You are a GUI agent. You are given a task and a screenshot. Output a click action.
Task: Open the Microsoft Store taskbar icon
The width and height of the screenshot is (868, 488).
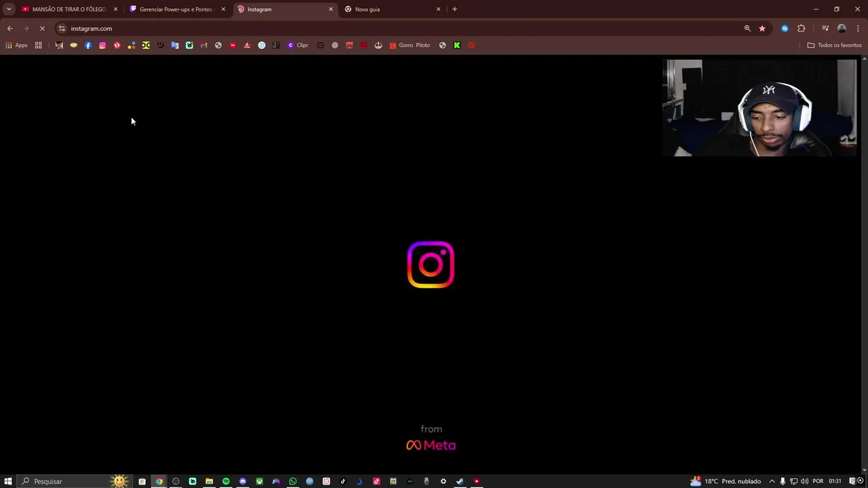pos(142,481)
